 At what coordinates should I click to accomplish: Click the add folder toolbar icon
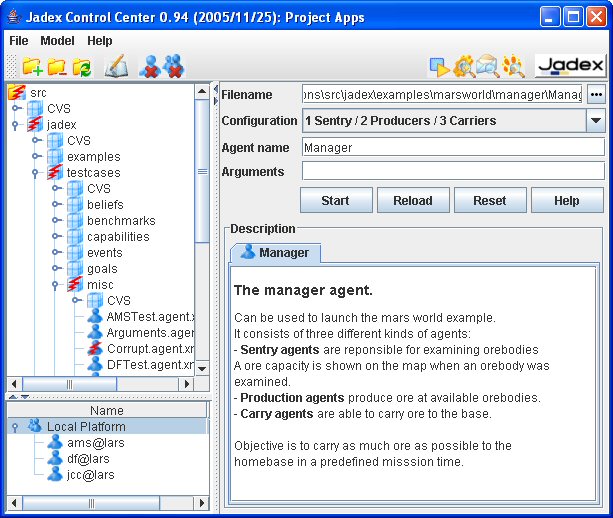click(32, 66)
